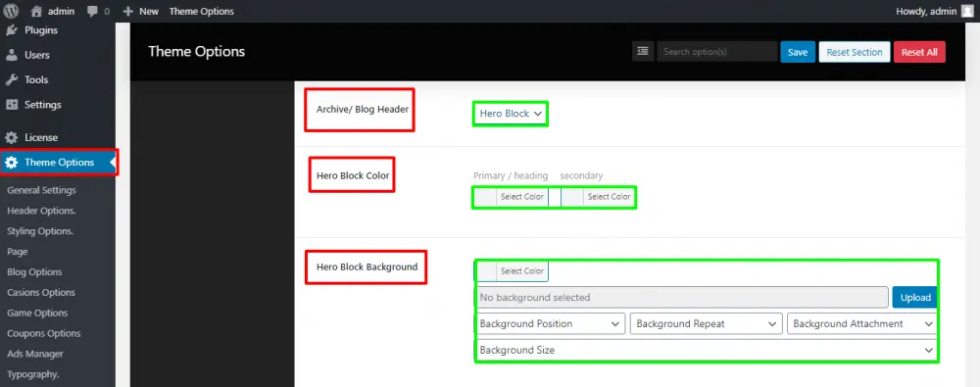Click the License gear icon
This screenshot has width=980, height=387.
pyautogui.click(x=12, y=137)
